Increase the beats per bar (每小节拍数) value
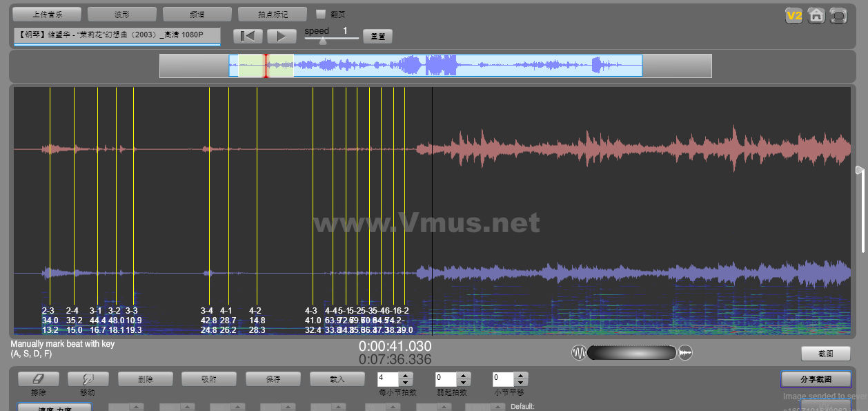 coord(406,376)
